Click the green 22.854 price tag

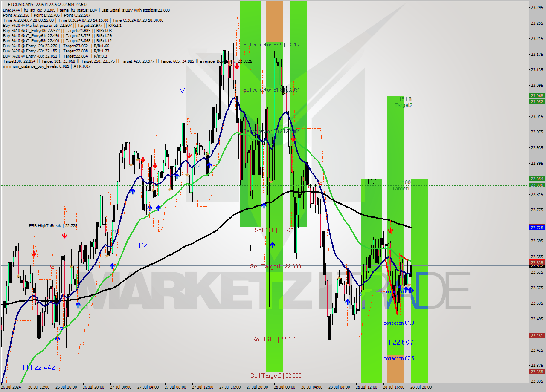point(537,179)
